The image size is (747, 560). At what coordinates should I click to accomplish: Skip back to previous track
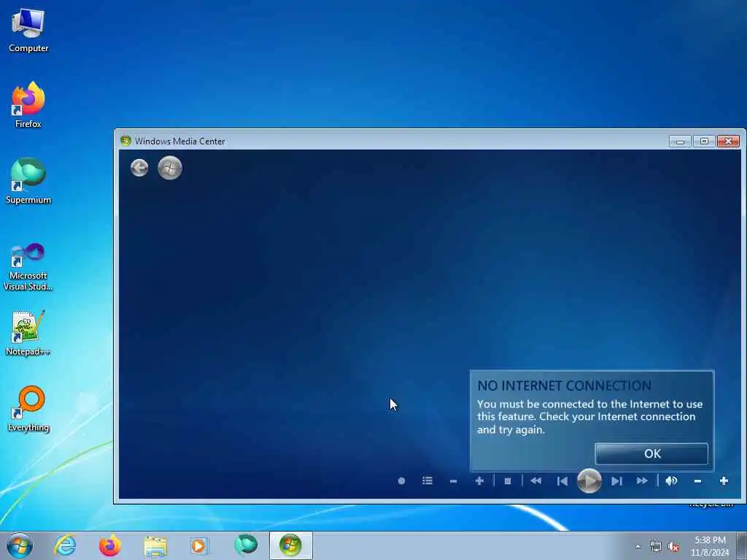562,481
